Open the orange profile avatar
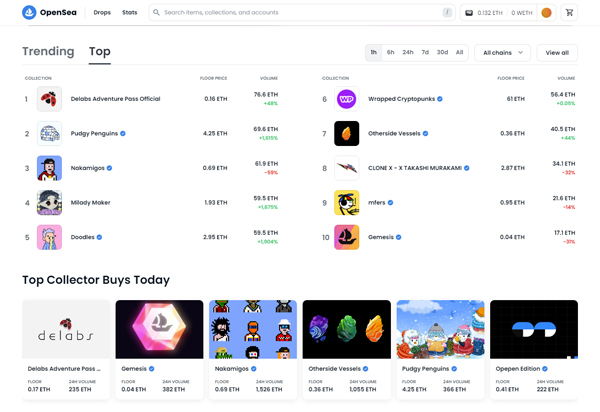The width and height of the screenshot is (600, 412). coord(546,13)
